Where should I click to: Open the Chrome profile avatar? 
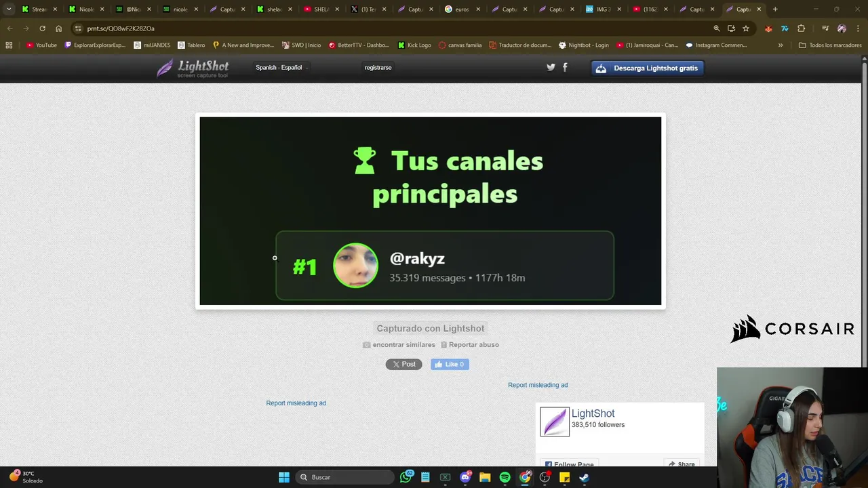842,28
